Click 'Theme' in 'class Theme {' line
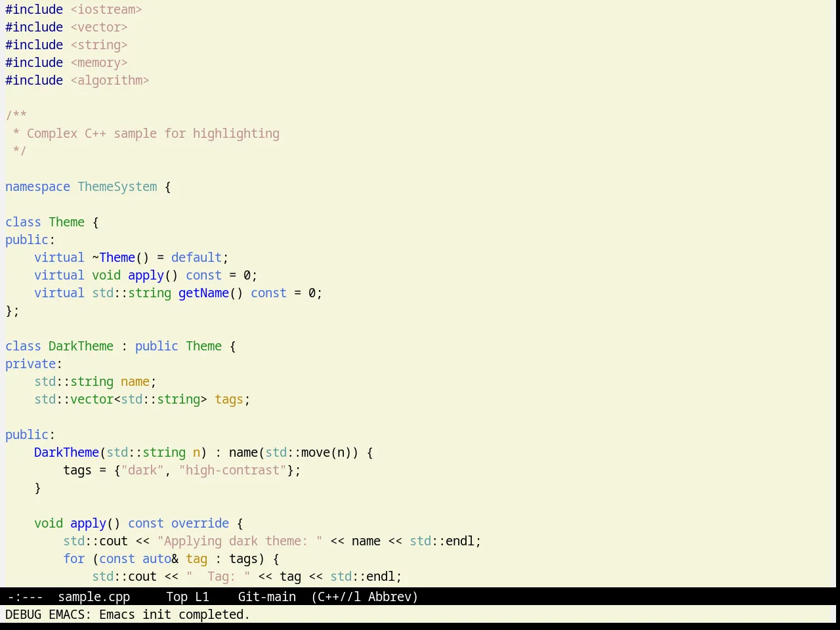The image size is (840, 630). coord(66,222)
